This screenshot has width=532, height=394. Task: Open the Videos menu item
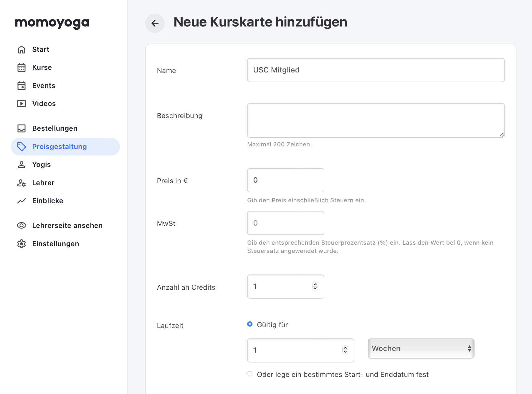point(65,104)
